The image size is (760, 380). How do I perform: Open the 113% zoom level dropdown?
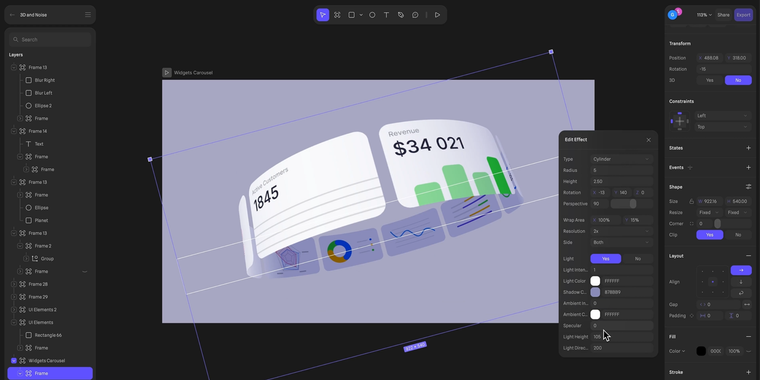(704, 15)
